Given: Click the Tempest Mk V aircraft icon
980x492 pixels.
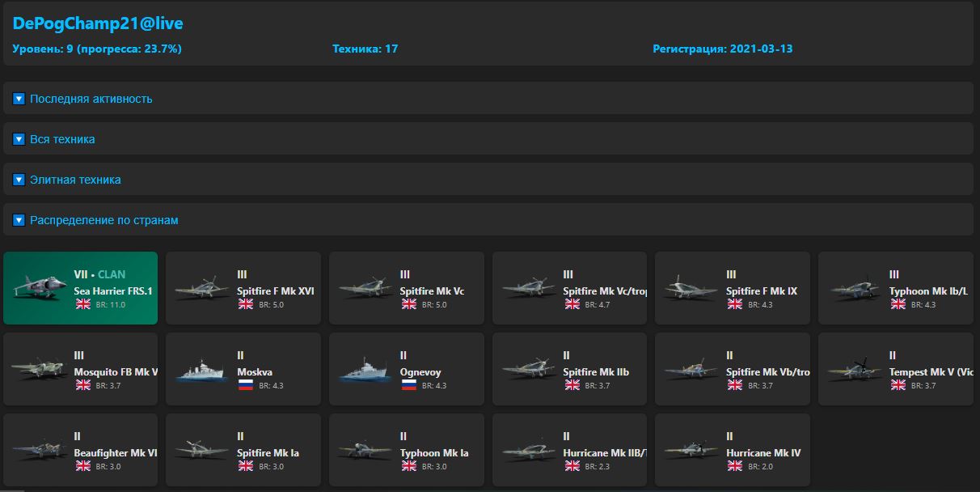Looking at the screenshot, I should tap(853, 369).
